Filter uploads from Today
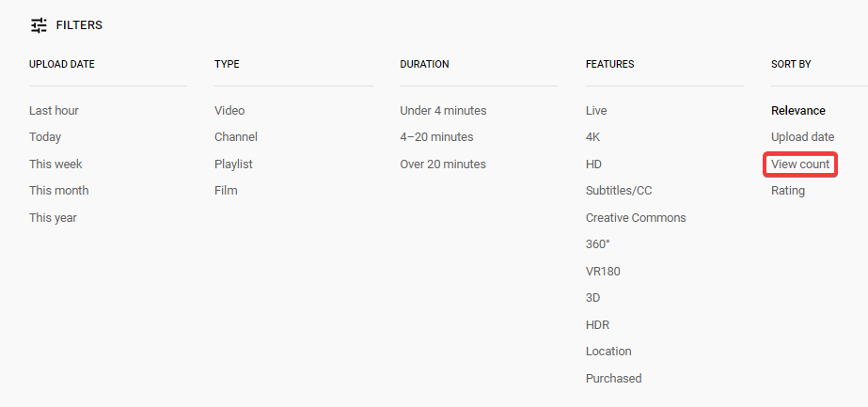The image size is (868, 407). coord(45,137)
